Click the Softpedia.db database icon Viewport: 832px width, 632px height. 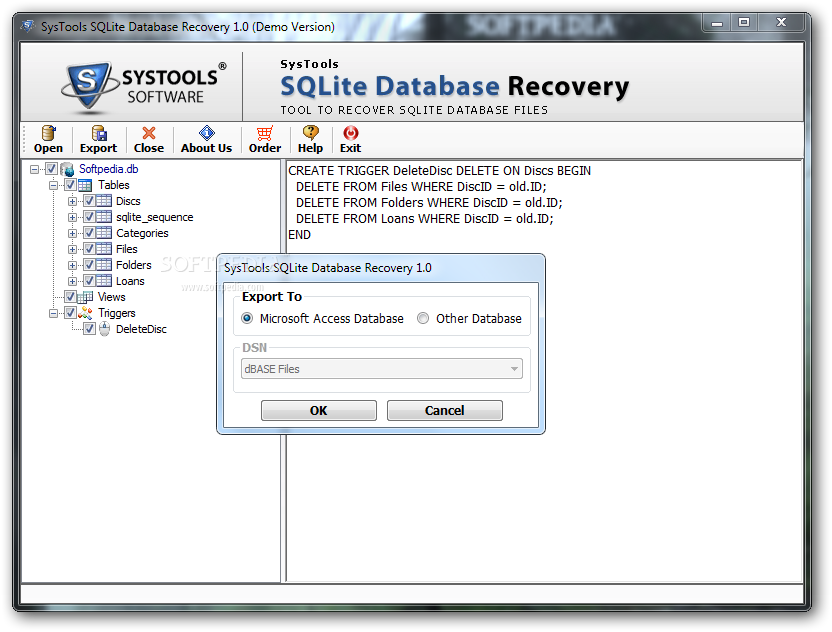click(x=67, y=169)
